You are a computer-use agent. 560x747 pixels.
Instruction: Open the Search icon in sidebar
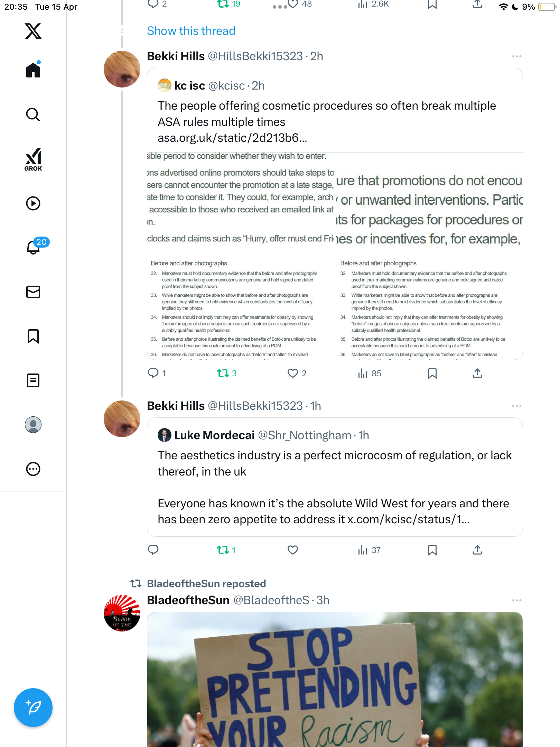pyautogui.click(x=33, y=114)
